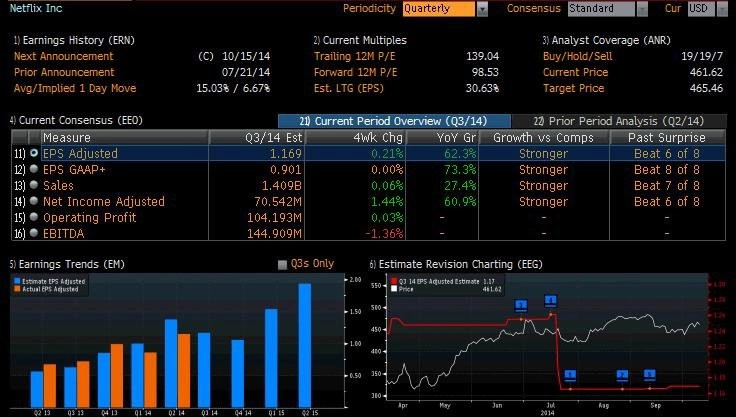Viewport: 736px width, 417px height.
Task: Click the Avg/Implied 1 Day Move label
Action: (75, 88)
